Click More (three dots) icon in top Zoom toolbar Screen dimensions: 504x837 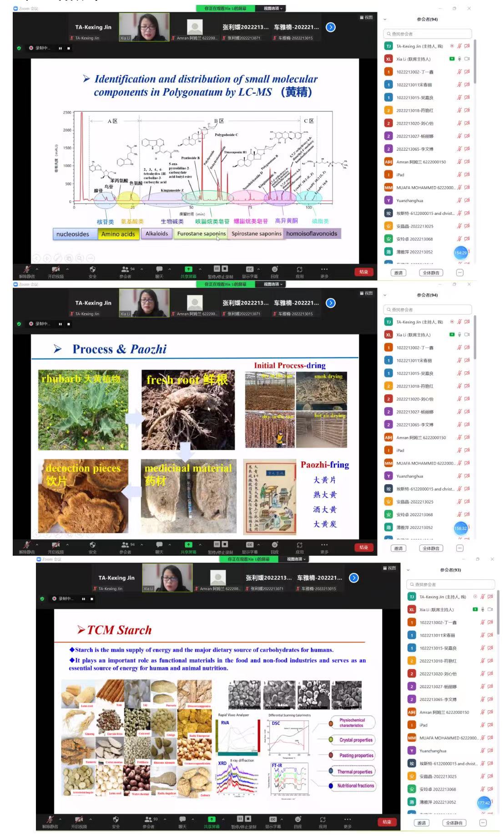[324, 269]
